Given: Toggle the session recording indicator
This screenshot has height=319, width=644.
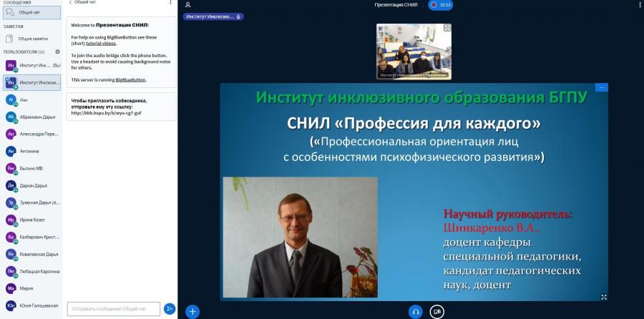Looking at the screenshot, I should 440,5.
